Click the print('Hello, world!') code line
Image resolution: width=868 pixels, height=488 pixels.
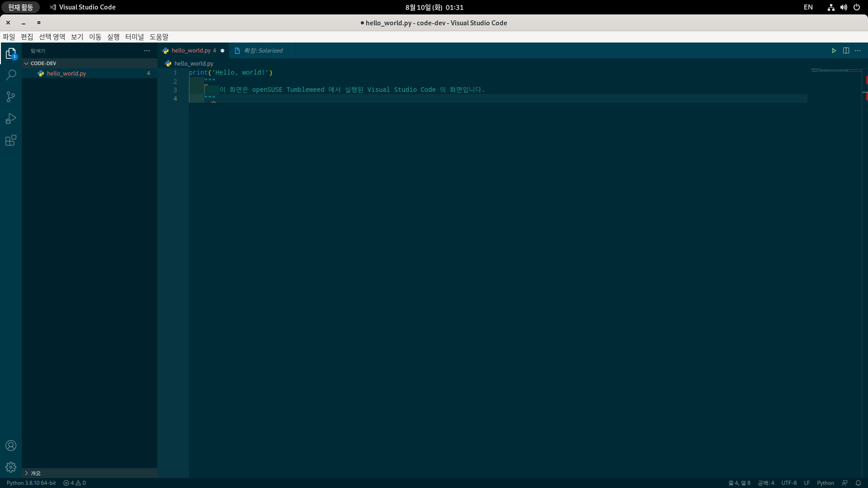click(231, 72)
